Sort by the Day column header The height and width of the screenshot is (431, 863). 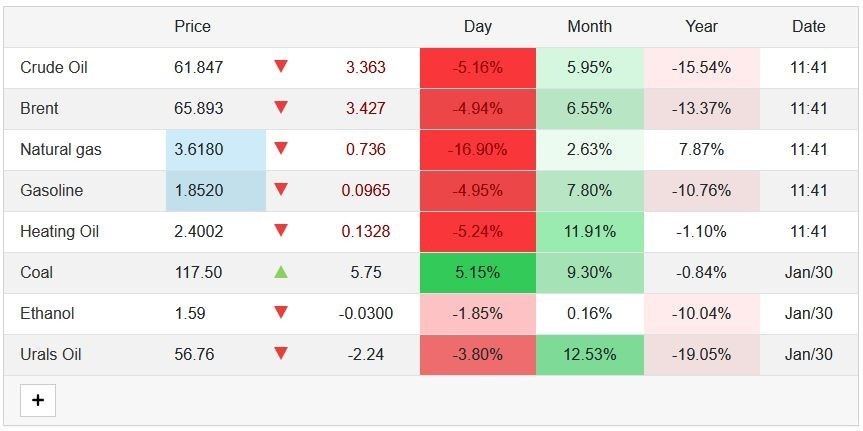[478, 27]
